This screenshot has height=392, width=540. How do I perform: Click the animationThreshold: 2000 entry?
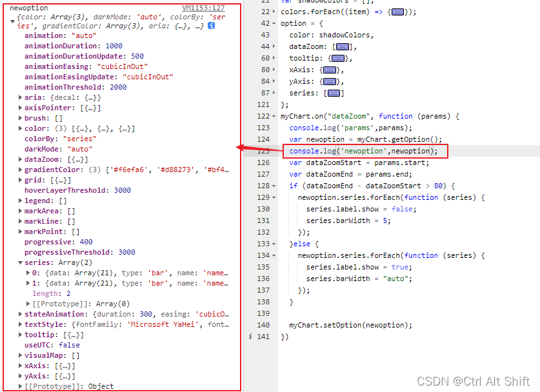[75, 87]
